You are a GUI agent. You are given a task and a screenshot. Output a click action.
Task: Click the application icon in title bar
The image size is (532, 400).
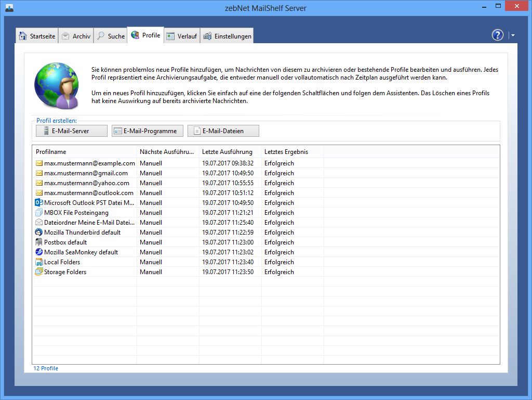point(9,7)
